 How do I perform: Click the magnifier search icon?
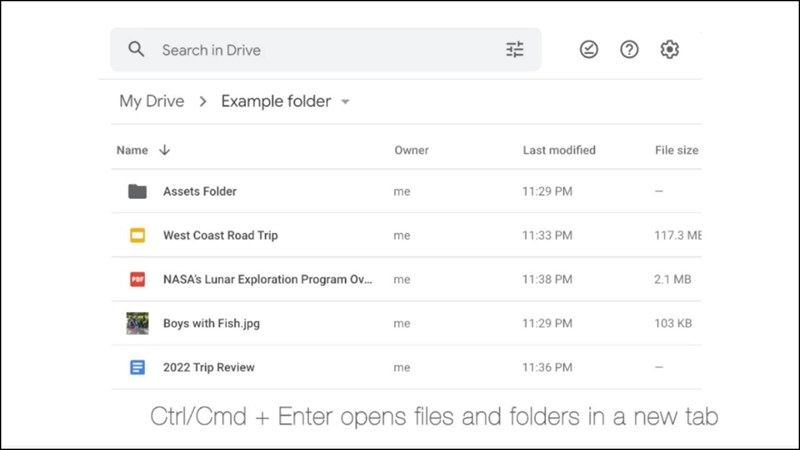pos(136,49)
